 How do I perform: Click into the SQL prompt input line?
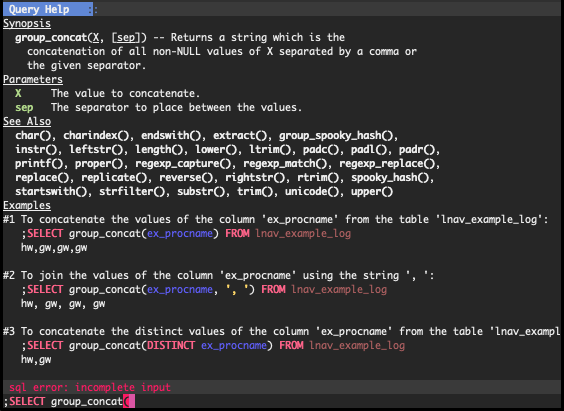[282, 402]
